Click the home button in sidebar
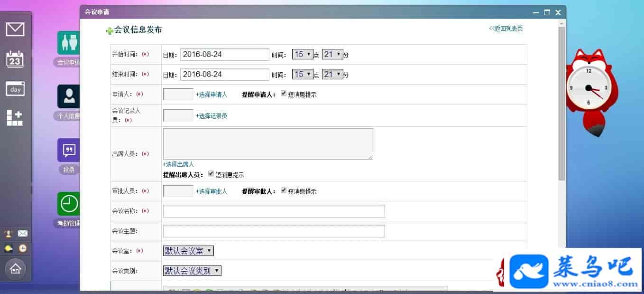Viewport: 644px width, 294px height. [x=15, y=269]
